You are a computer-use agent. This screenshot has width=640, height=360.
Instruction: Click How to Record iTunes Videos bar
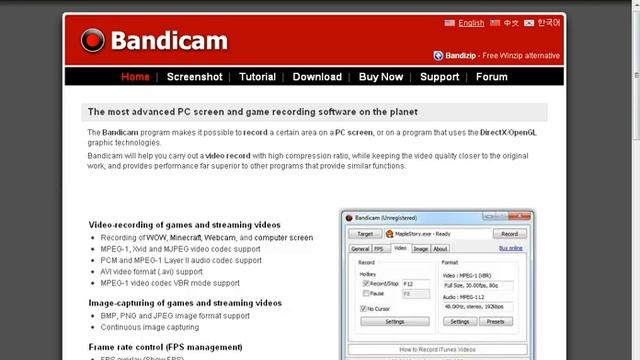coord(437,349)
